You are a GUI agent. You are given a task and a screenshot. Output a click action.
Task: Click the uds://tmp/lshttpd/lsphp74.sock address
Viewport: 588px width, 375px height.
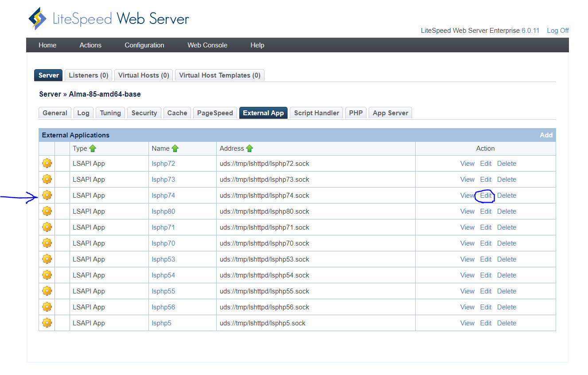pos(265,195)
